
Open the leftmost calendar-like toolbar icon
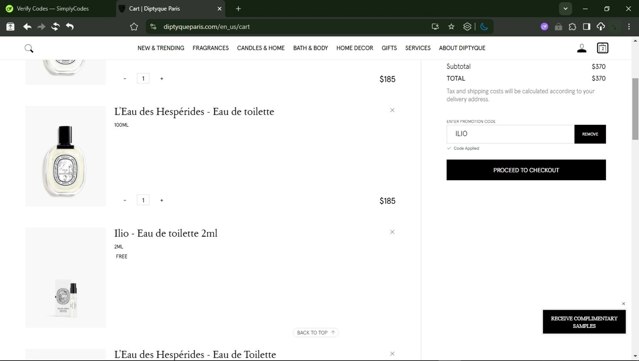click(10, 26)
